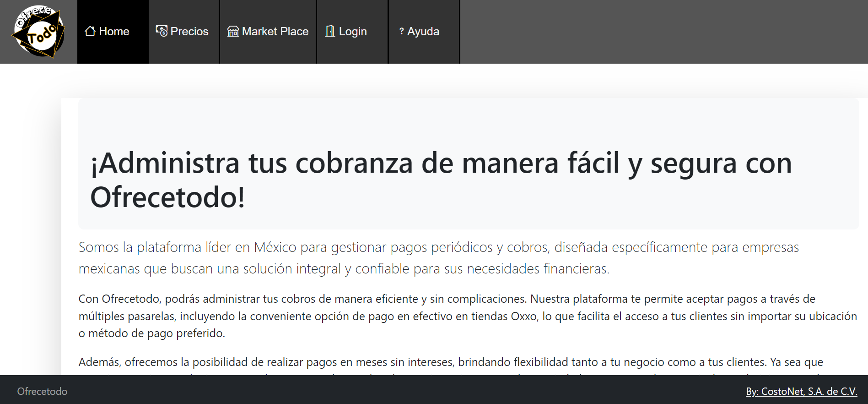Viewport: 868px width, 404px height.
Task: Click the question mark icon beside Ayuda
Action: [x=401, y=31]
